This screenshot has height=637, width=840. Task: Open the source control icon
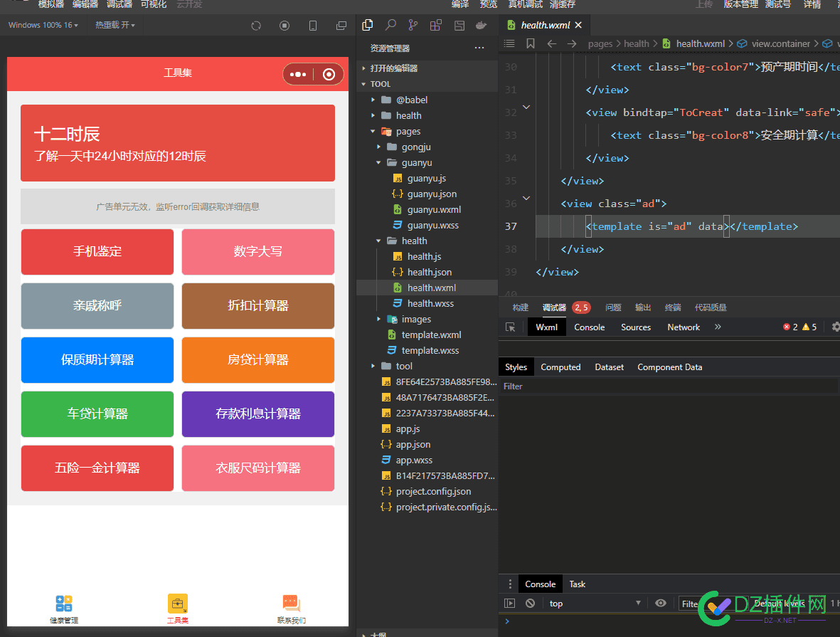(x=413, y=25)
